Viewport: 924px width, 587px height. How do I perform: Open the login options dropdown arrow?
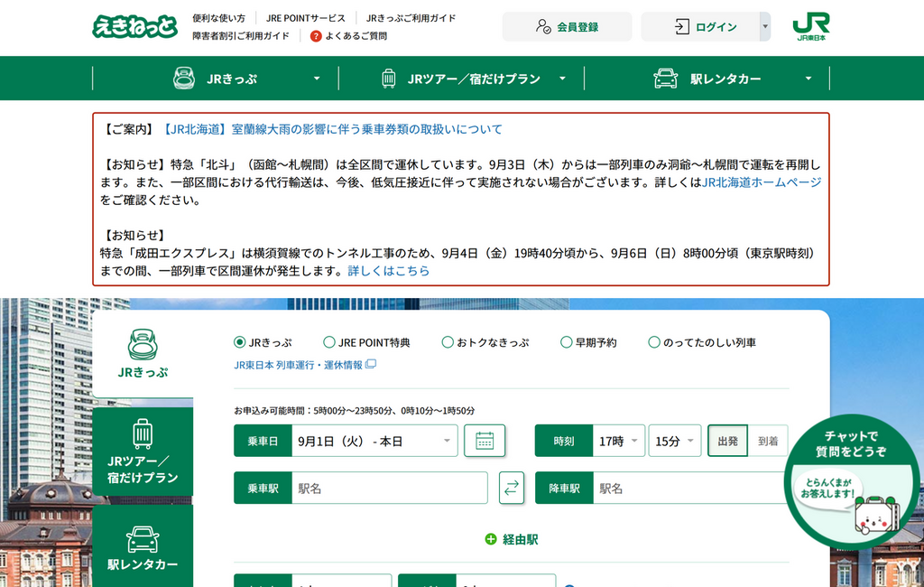coord(765,26)
